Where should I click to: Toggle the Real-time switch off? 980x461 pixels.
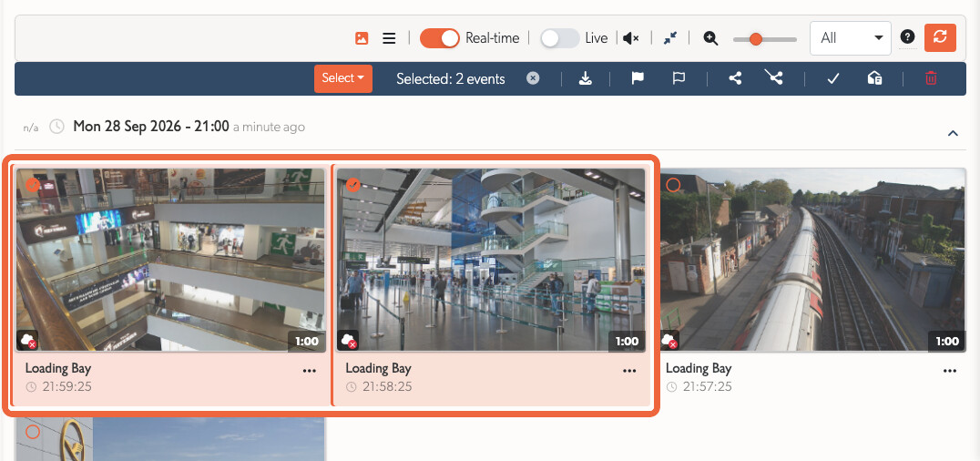pos(439,38)
